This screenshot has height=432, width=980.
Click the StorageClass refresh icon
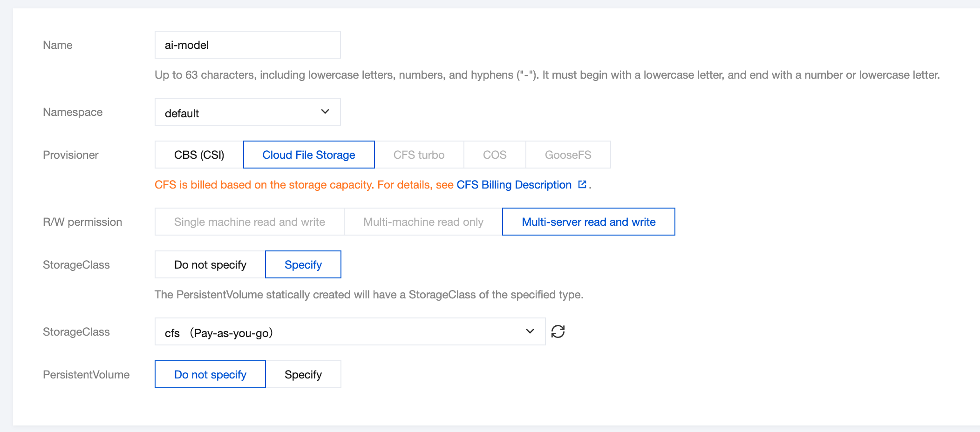(x=558, y=331)
